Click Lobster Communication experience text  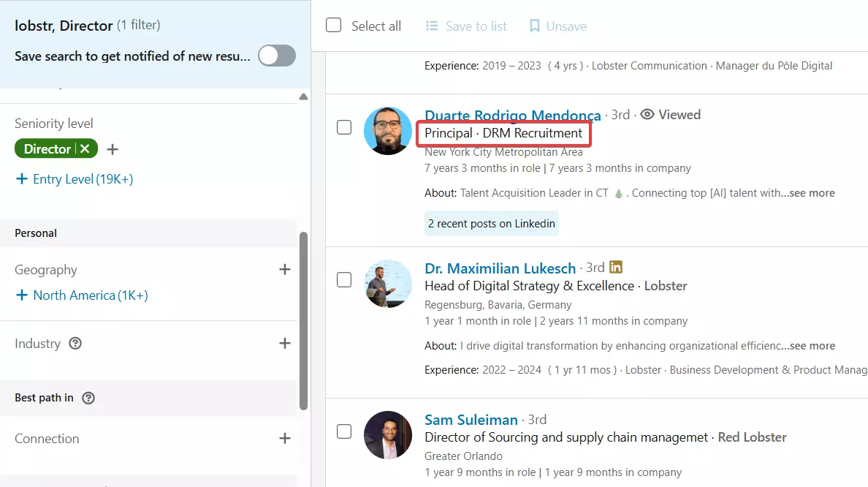[x=650, y=65]
